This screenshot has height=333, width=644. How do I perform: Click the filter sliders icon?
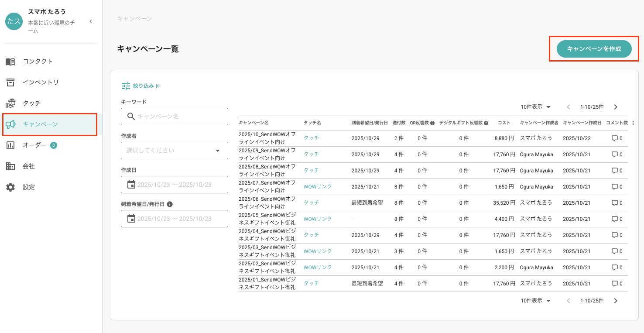point(126,86)
